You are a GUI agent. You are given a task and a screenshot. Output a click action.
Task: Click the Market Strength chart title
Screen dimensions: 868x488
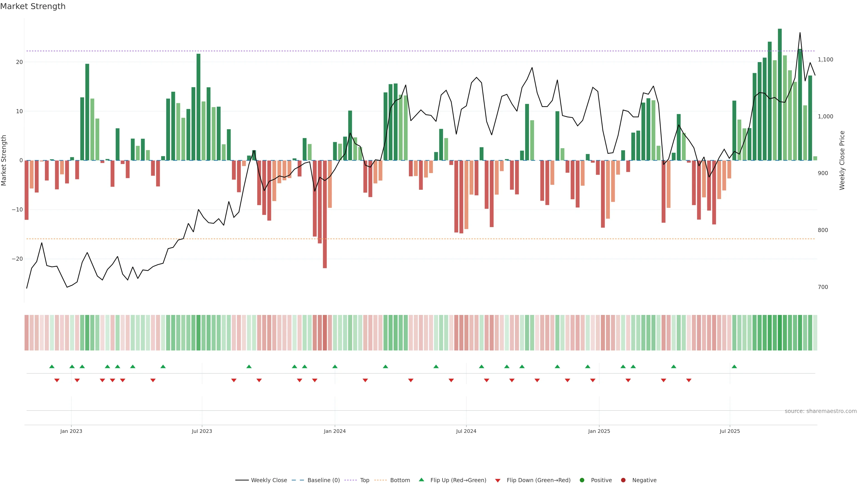[x=33, y=6]
